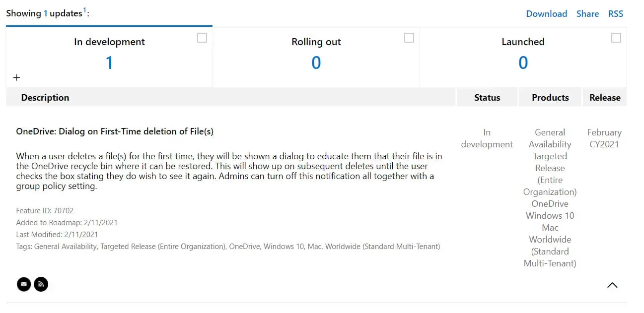Click the plus icon under In development

16,78
